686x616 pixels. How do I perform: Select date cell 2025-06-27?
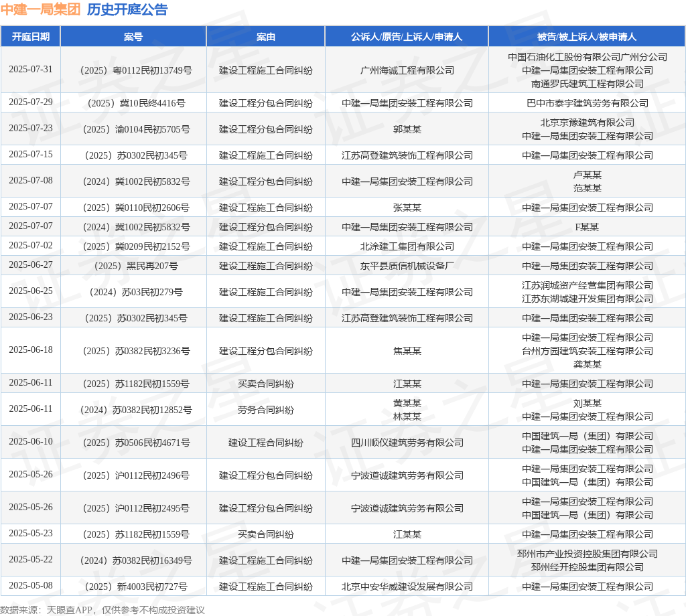(x=31, y=265)
